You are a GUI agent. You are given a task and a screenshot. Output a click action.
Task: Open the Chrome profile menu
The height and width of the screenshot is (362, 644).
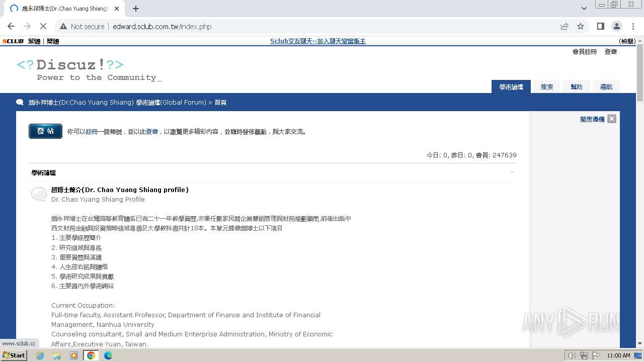(x=616, y=26)
